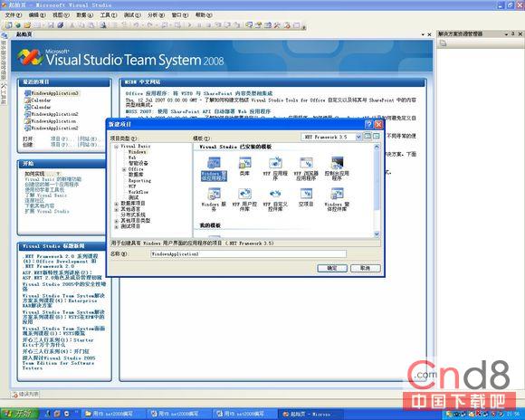The image size is (525, 420).
Task: Select the Windows 服务 template icon
Action: pos(214,194)
